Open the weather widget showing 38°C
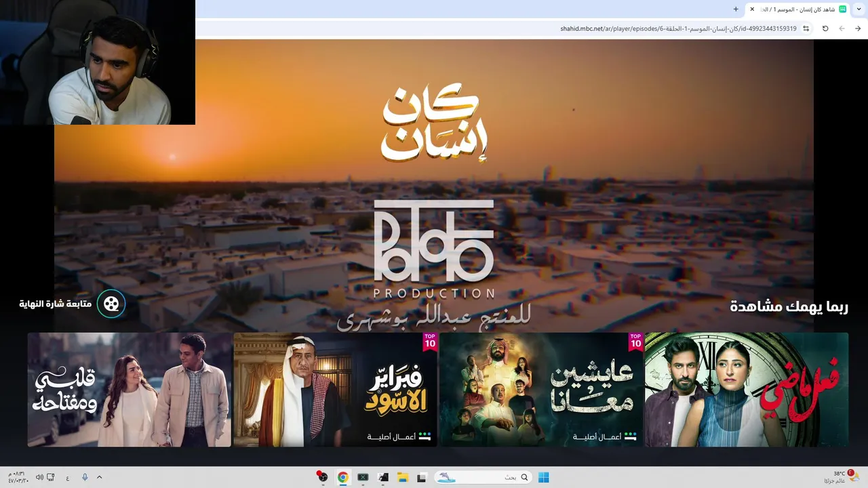The width and height of the screenshot is (868, 488). tap(842, 477)
